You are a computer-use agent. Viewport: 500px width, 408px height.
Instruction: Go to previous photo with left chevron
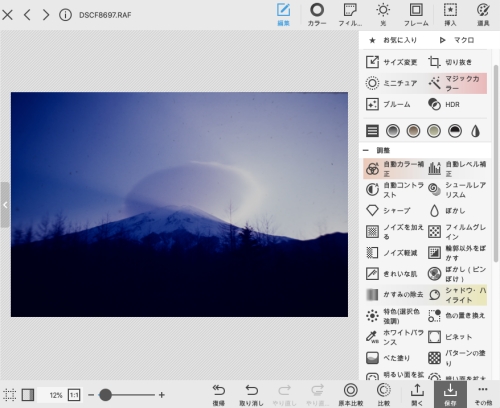click(27, 15)
